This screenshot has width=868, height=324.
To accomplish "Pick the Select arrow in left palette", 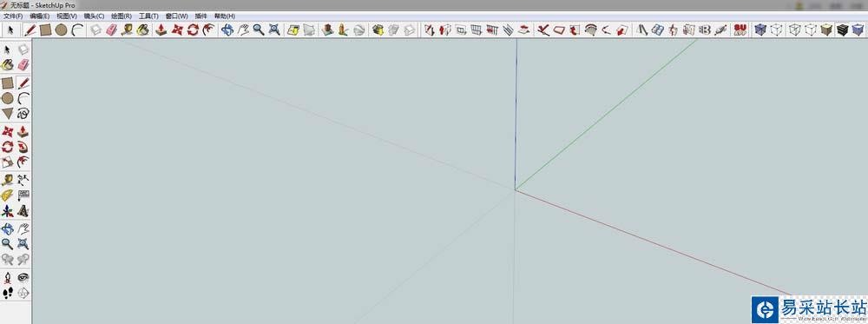I will (x=7, y=50).
